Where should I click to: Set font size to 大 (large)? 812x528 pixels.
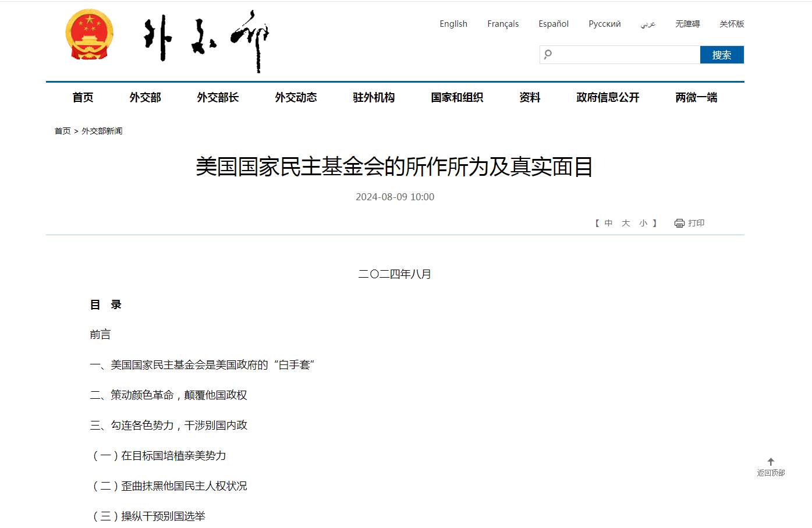(x=626, y=223)
